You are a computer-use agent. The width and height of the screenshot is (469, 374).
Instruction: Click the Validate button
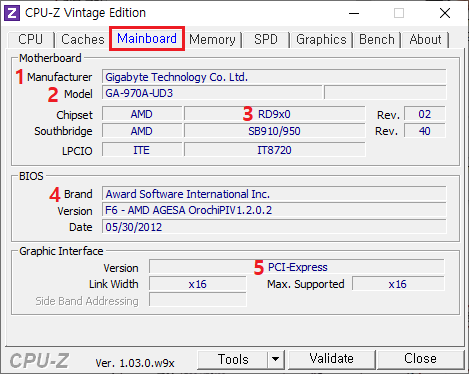pos(331,359)
